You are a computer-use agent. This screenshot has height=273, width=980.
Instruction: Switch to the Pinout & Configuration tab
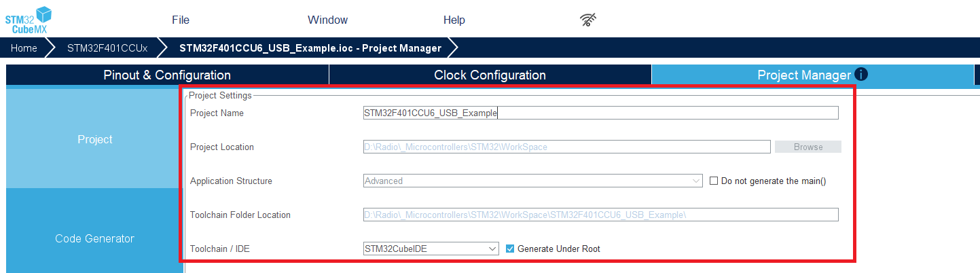[x=167, y=75]
